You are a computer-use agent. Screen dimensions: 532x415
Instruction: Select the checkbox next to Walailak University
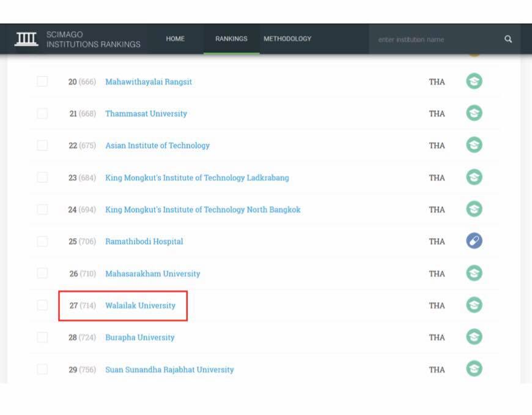[42, 305]
